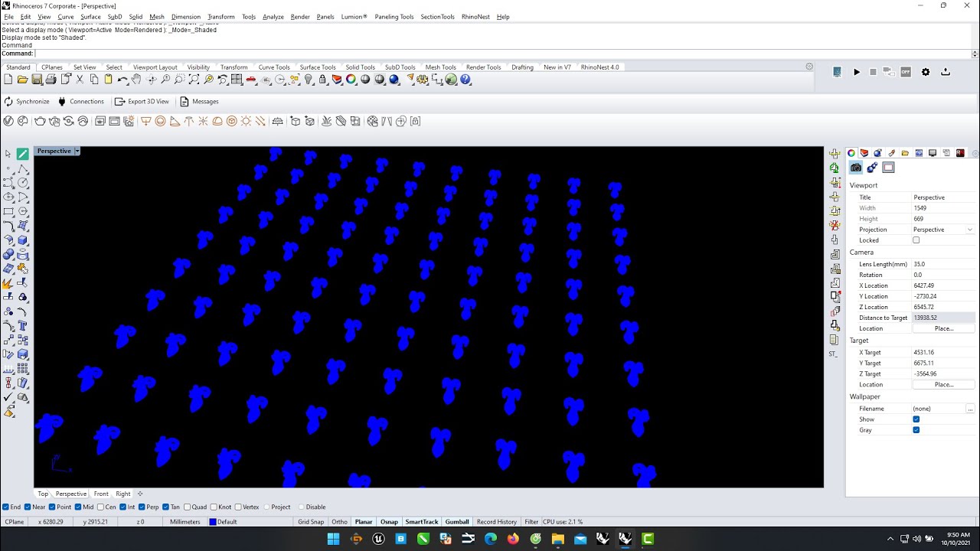This screenshot has width=980, height=551.
Task: Open the Messages button
Action: 199,101
